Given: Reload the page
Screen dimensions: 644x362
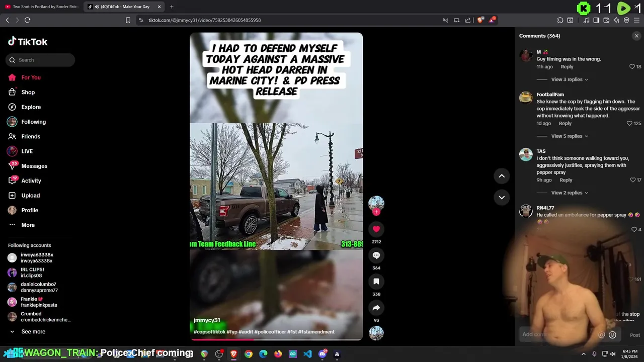Looking at the screenshot, I should click(27, 20).
